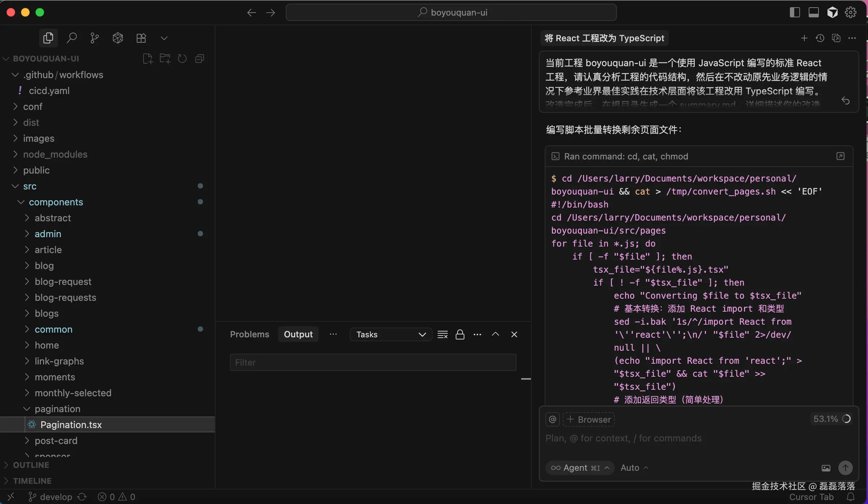Click the Browser context button in chat
The width and height of the screenshot is (868, 504).
tap(589, 419)
